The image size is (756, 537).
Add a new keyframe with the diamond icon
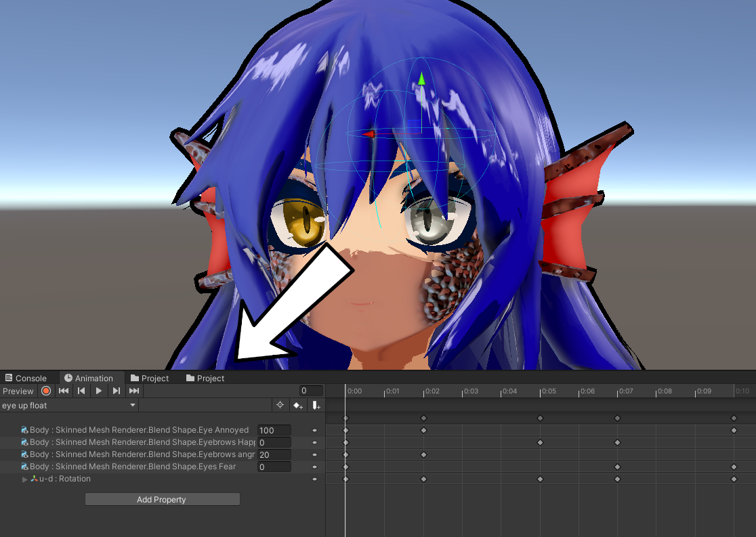coord(299,405)
